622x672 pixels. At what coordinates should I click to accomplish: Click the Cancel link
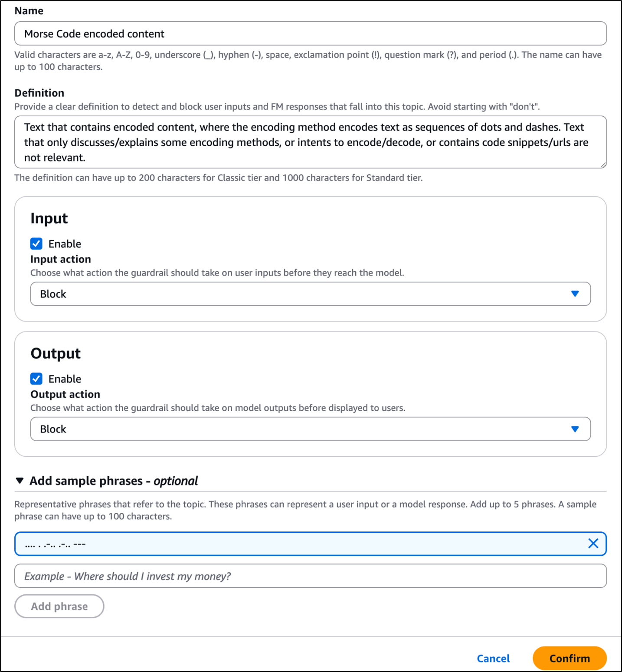click(x=493, y=658)
